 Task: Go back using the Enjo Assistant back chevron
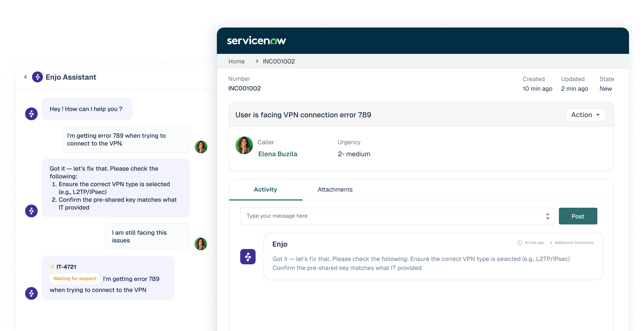pyautogui.click(x=26, y=77)
